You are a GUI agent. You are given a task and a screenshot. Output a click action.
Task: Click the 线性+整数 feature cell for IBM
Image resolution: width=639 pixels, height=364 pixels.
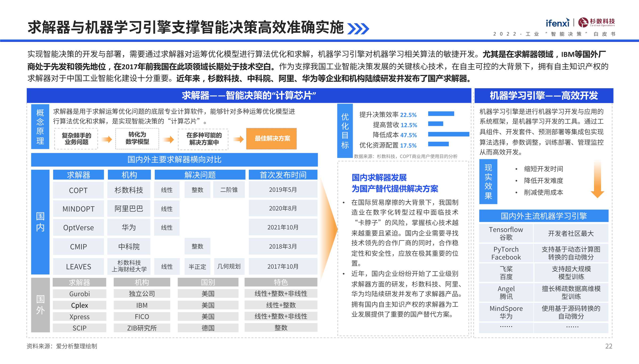point(281,305)
